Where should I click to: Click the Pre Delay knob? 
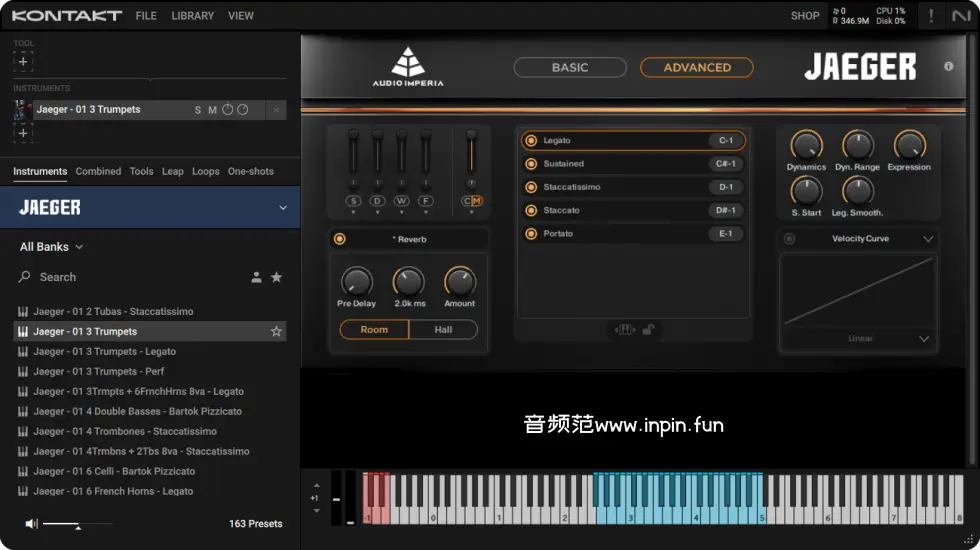coord(356,282)
